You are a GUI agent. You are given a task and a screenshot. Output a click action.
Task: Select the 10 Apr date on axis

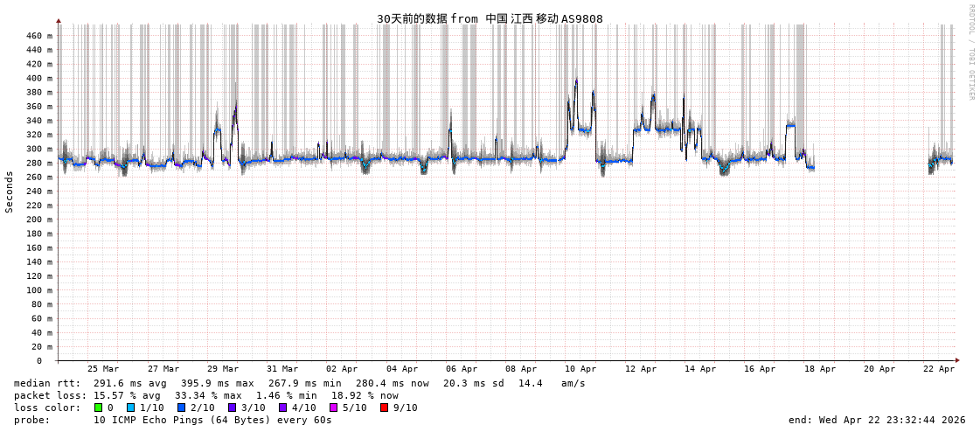pyautogui.click(x=580, y=369)
